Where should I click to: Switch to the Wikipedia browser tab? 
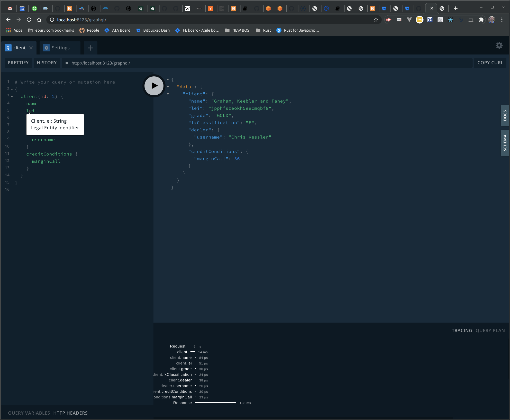tap(187, 8)
